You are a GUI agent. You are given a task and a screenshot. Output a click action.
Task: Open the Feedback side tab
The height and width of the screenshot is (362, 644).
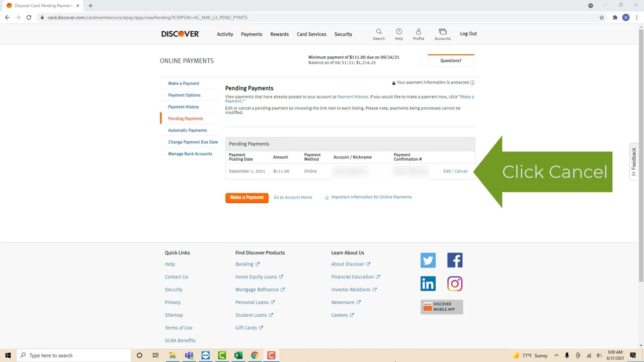(633, 161)
